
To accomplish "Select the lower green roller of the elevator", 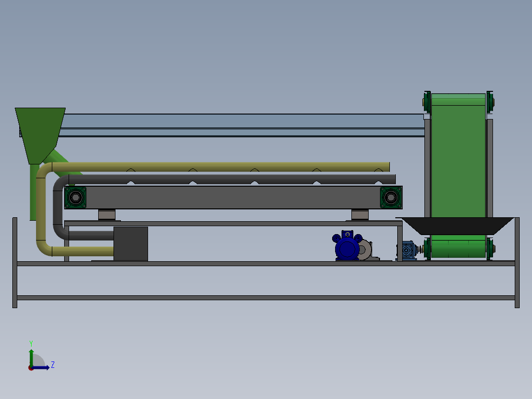I will pos(458,248).
